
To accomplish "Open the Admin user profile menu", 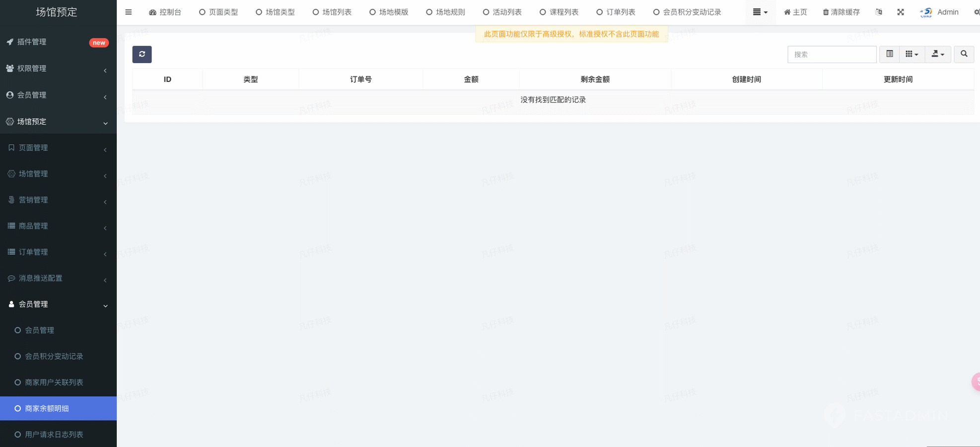I will [939, 12].
